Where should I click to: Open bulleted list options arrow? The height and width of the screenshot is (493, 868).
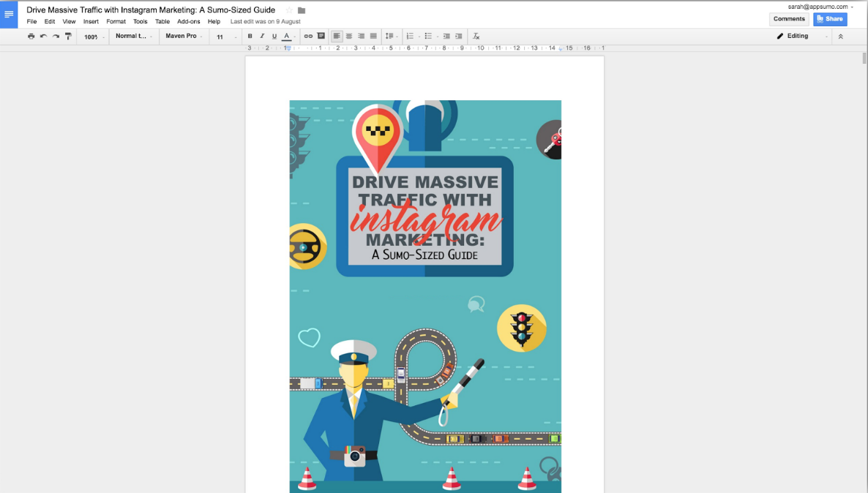(438, 37)
